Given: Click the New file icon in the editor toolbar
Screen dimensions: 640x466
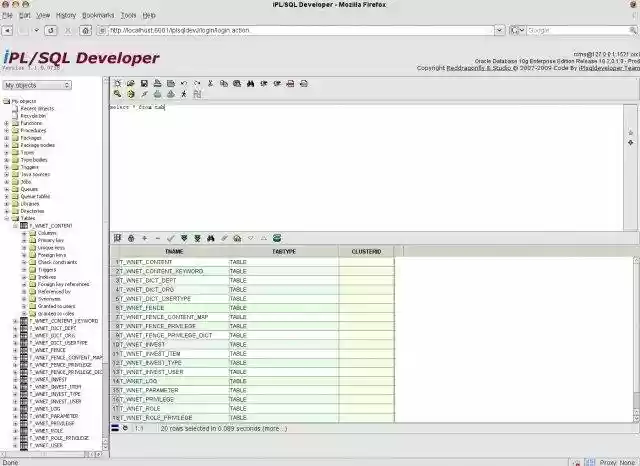Looking at the screenshot, I should pyautogui.click(x=118, y=84).
